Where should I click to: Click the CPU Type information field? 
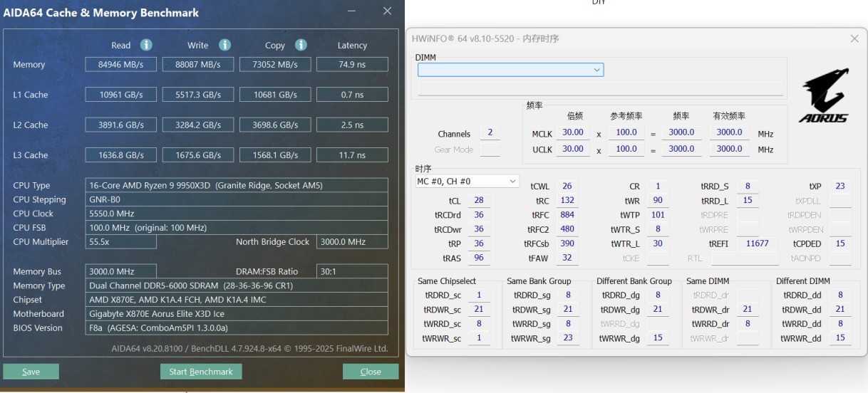pyautogui.click(x=237, y=185)
